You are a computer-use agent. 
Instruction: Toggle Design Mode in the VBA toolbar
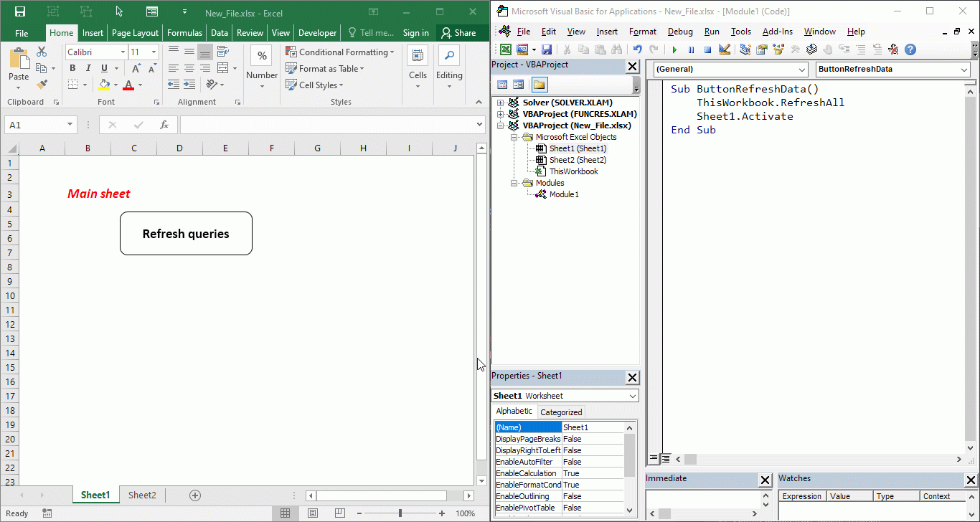click(725, 49)
